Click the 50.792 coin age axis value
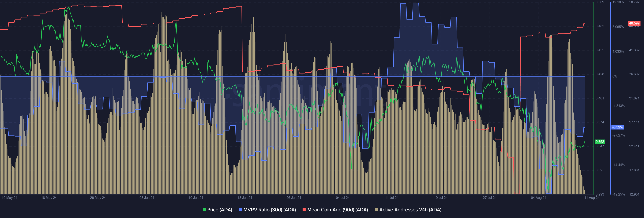The height and width of the screenshot is (218, 644). [634, 2]
